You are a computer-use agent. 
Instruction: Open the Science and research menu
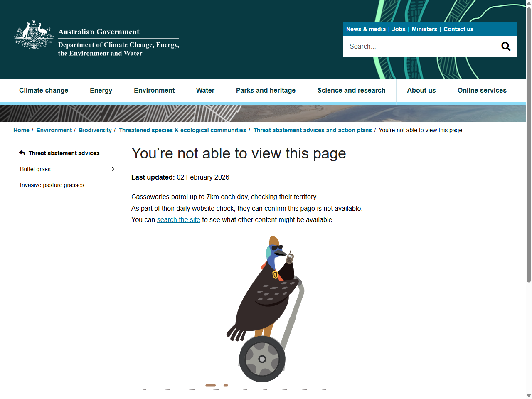pos(351,90)
